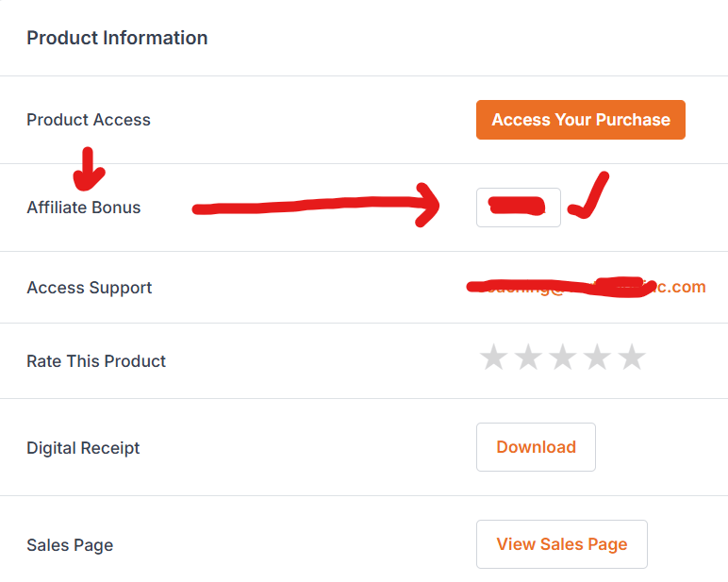The image size is (728, 582).
Task: Click the Access Your Purchase button
Action: point(580,120)
